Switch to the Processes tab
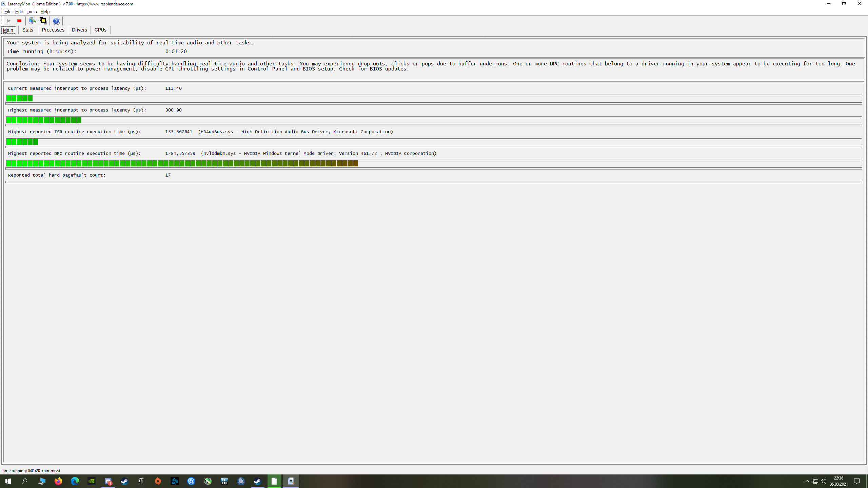Image resolution: width=868 pixels, height=488 pixels. pyautogui.click(x=53, y=30)
